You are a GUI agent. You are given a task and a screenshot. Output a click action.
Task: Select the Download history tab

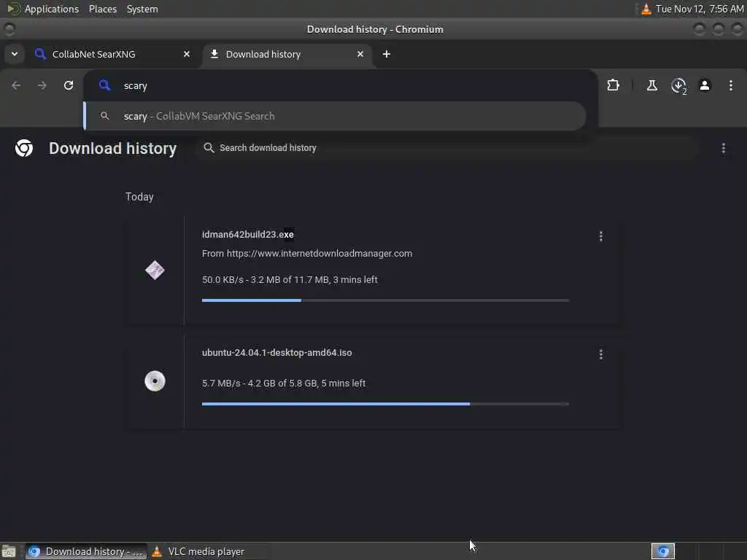(x=287, y=54)
